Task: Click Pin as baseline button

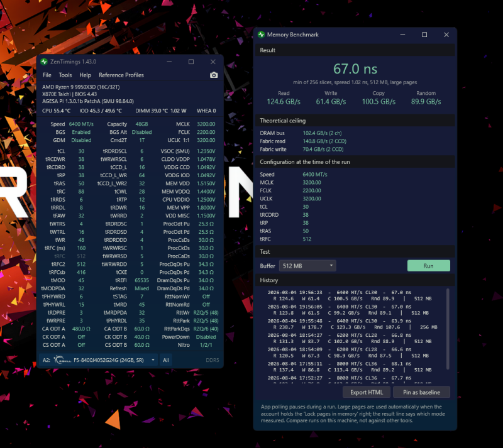Action: pos(421,392)
